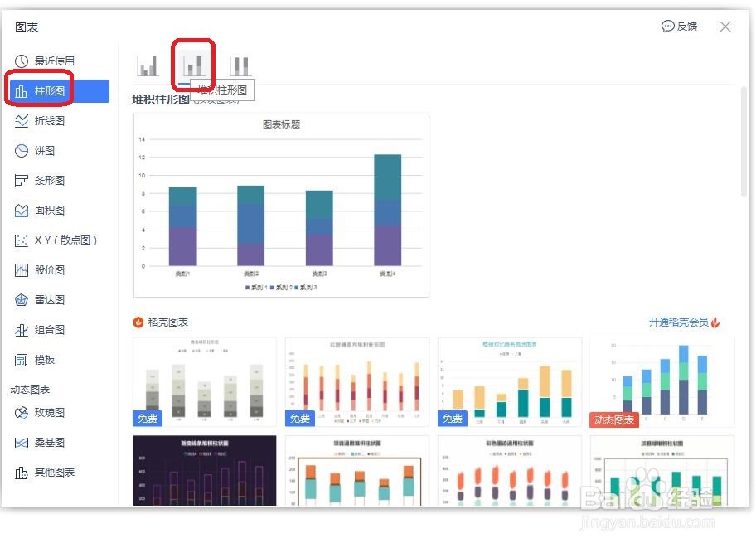
Task: Click the 图表标题 title in the preview chart
Action: point(281,124)
